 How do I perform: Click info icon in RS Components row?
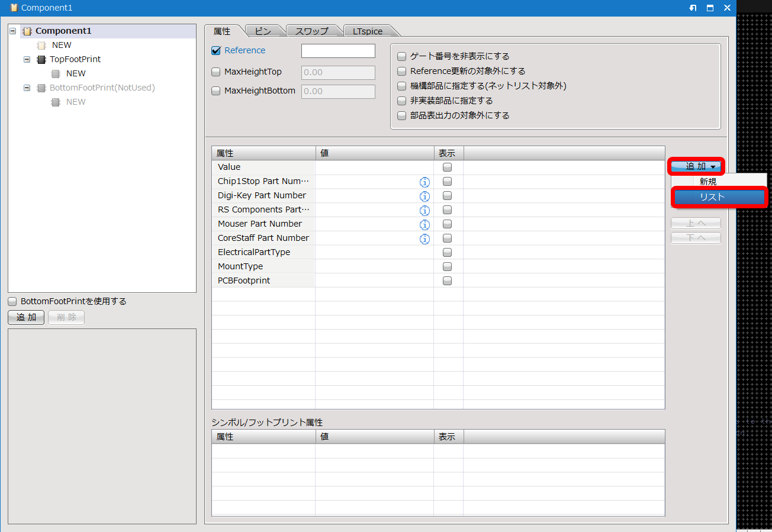pyautogui.click(x=424, y=210)
